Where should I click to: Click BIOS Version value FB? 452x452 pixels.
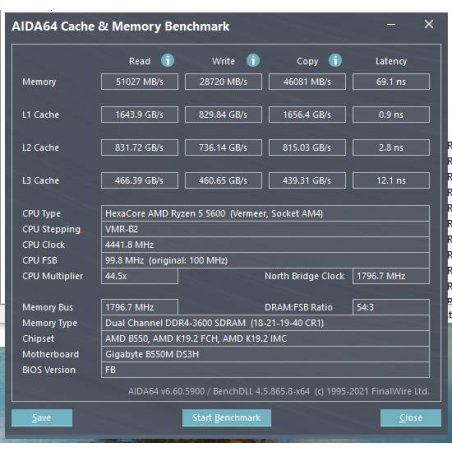click(265, 370)
